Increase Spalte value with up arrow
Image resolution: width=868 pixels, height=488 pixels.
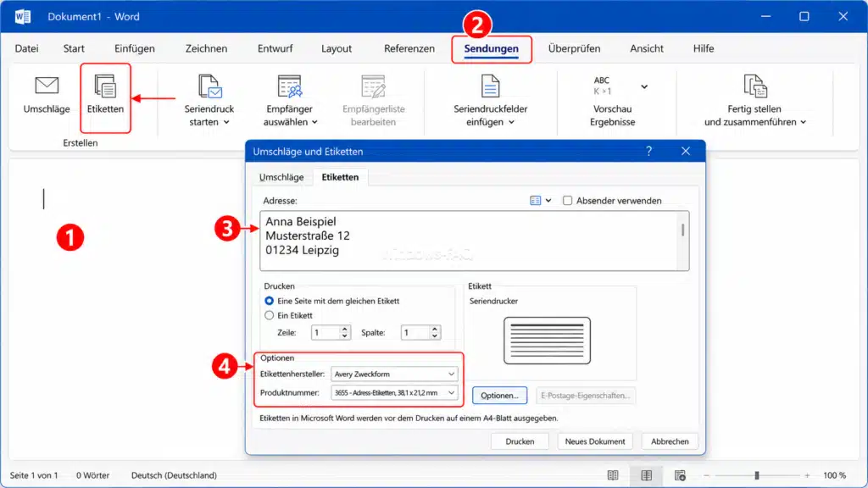pos(435,329)
